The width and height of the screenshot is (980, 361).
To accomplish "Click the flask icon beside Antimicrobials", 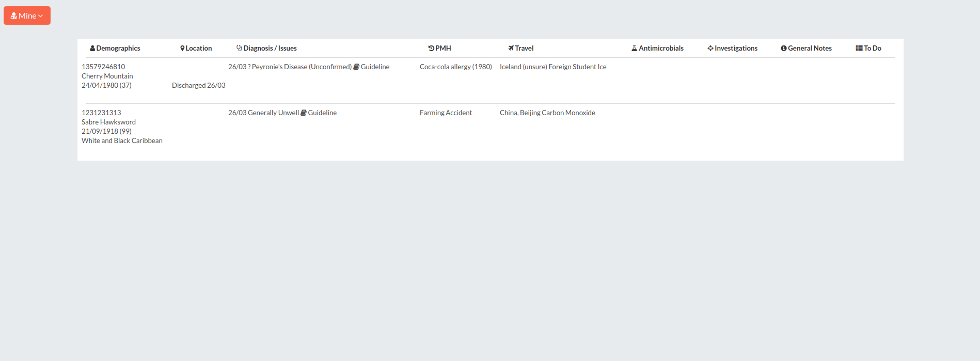I will [634, 48].
